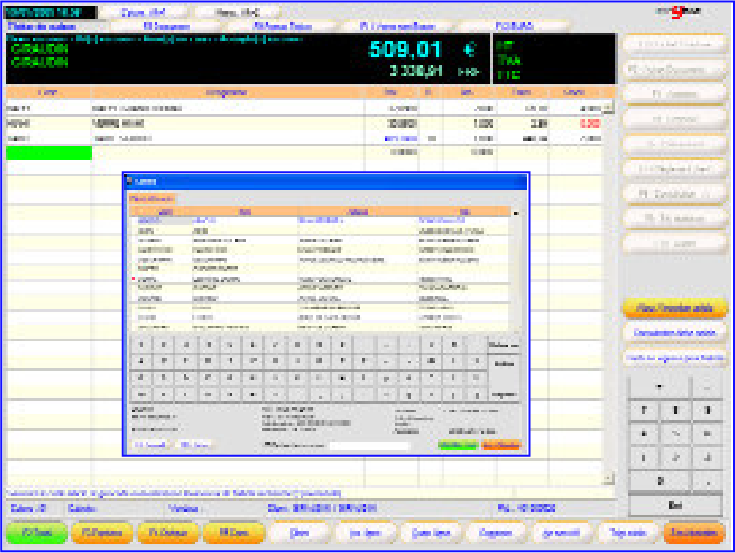Click the scroll-down arrow of the main grid
735x553 pixels.
pyautogui.click(x=607, y=480)
